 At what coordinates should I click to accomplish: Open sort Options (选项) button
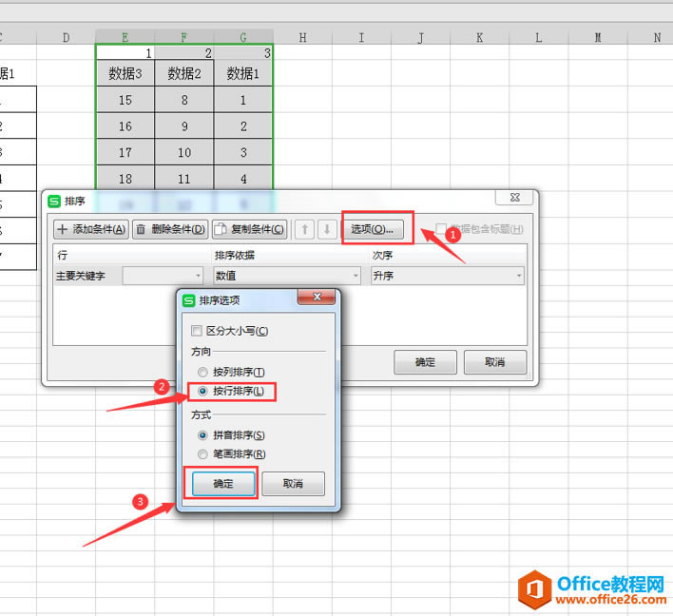pyautogui.click(x=372, y=229)
